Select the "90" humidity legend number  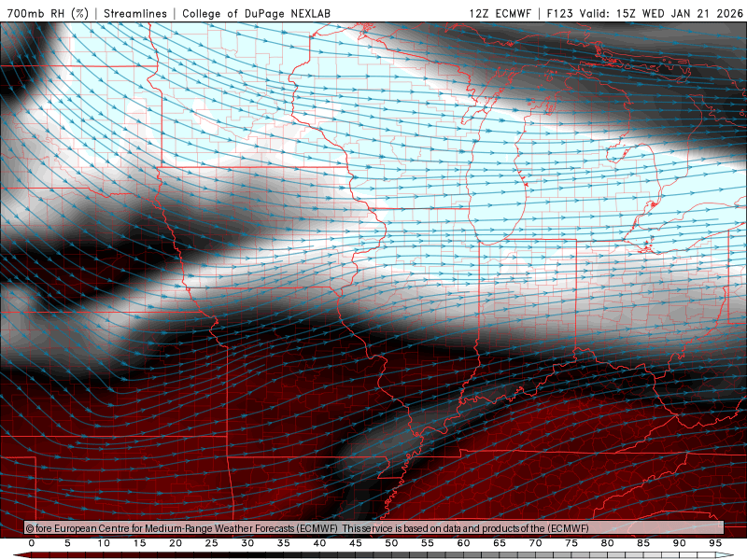coord(680,543)
